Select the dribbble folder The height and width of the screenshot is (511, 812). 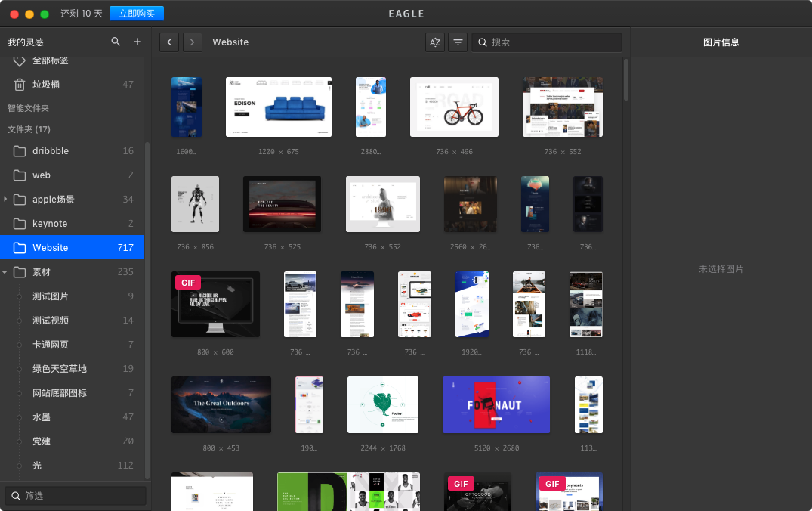coord(51,151)
